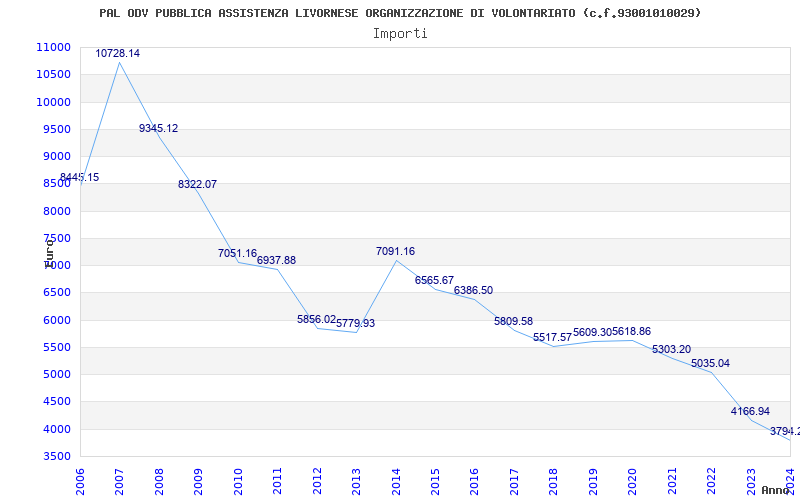This screenshot has height=500, width=800.
Task: Select x-axis year 2022
Action: (711, 482)
